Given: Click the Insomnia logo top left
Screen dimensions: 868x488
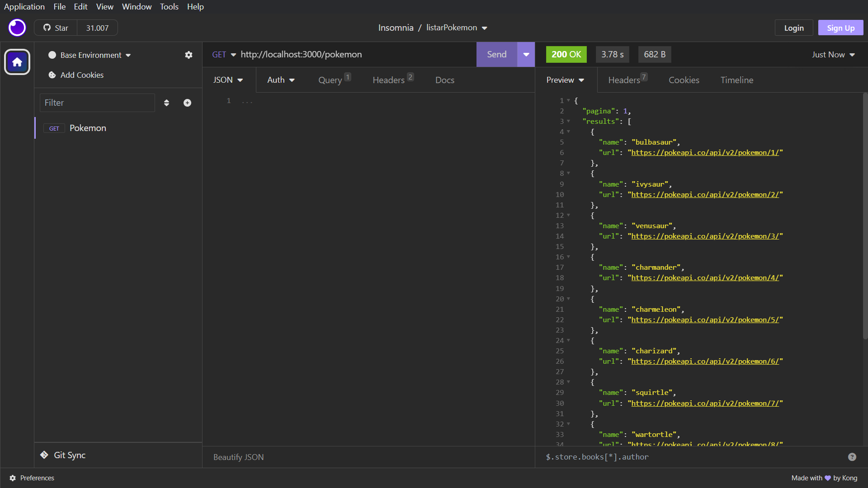Looking at the screenshot, I should 16,28.
